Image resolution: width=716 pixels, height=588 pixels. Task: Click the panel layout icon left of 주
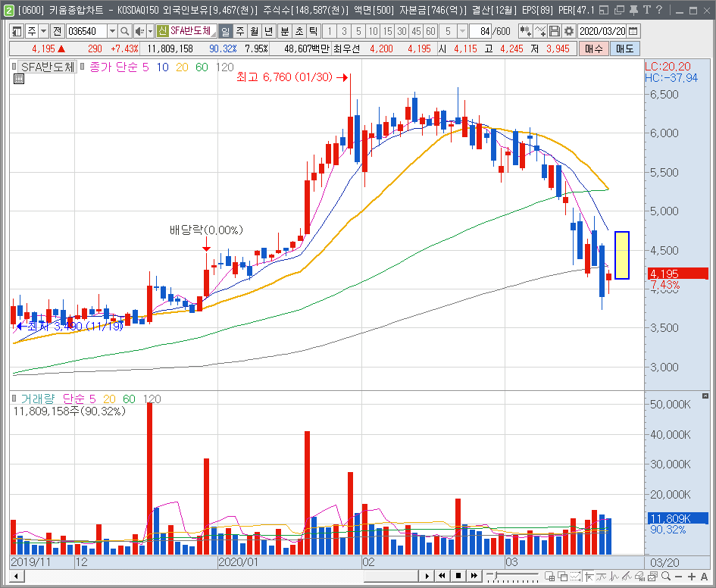click(17, 31)
